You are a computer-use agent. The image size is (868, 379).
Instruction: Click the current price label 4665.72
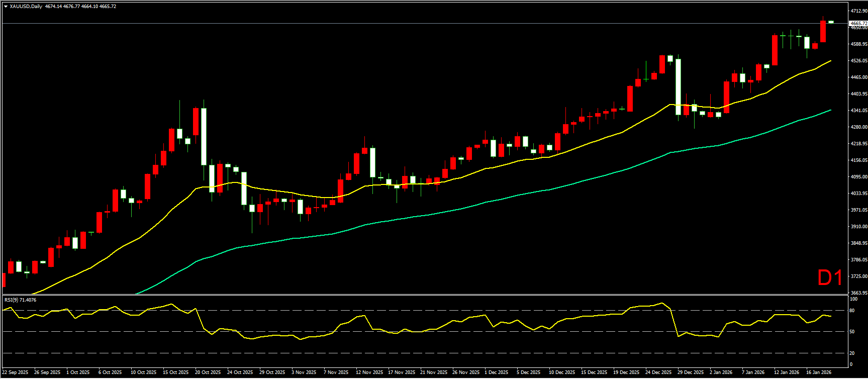point(857,24)
